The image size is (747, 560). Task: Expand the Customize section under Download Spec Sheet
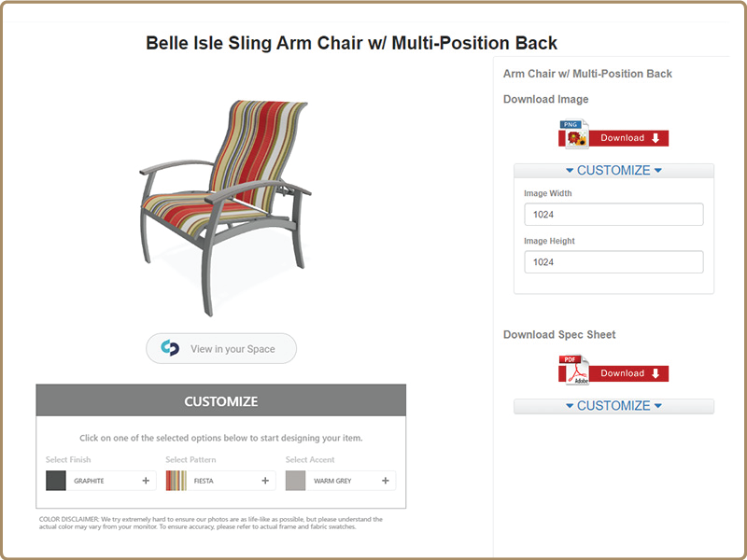coord(613,406)
